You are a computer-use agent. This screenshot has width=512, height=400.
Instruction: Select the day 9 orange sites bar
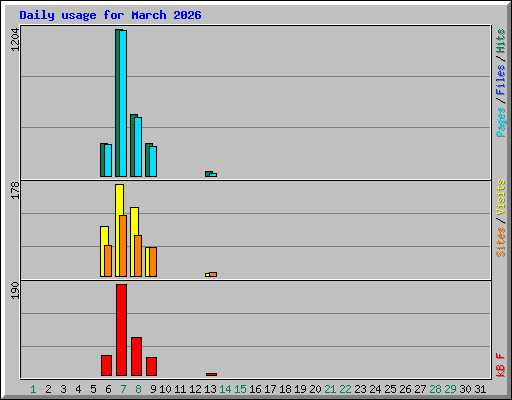153,262
